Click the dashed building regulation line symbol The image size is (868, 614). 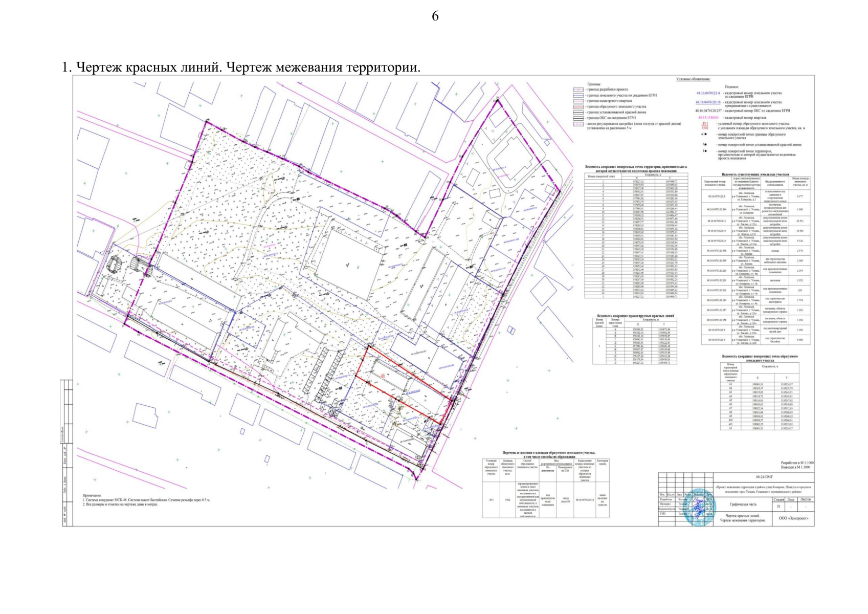coord(578,124)
